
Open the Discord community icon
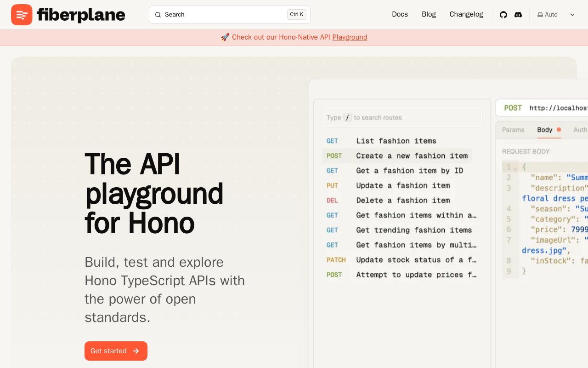pyautogui.click(x=518, y=15)
